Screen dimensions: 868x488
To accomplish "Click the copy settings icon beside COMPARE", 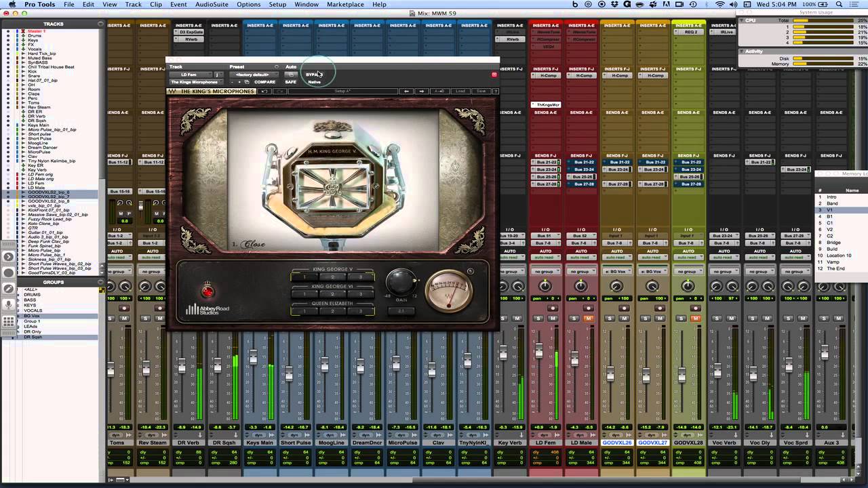I will 247,82.
